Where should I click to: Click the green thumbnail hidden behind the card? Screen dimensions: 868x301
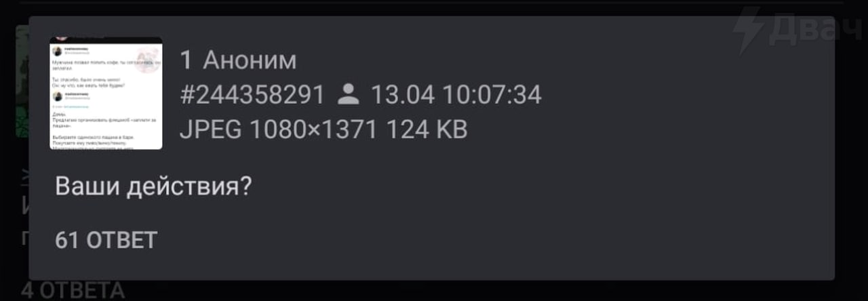tap(22, 81)
